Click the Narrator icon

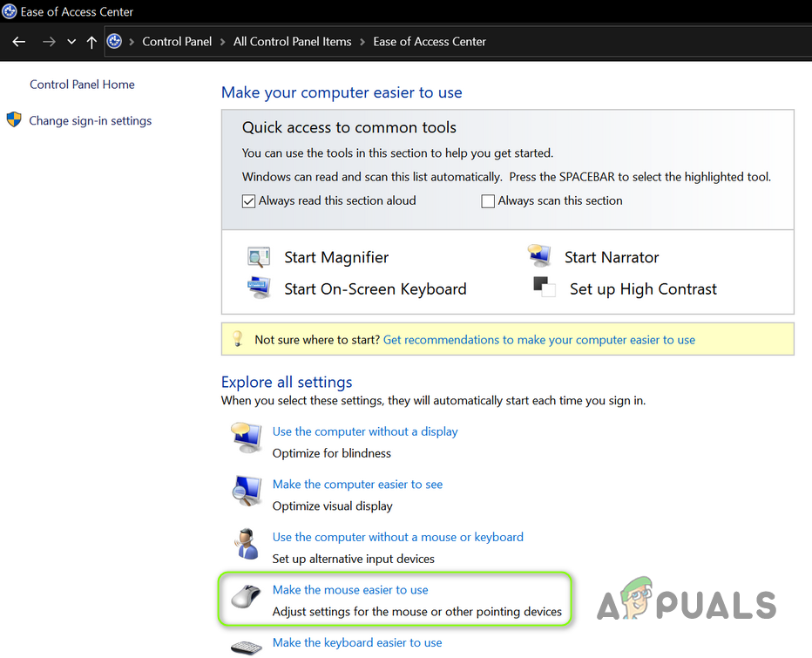point(539,256)
